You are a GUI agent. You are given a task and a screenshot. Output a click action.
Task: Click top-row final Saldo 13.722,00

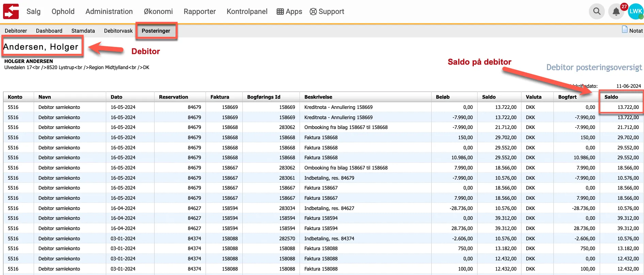point(628,107)
